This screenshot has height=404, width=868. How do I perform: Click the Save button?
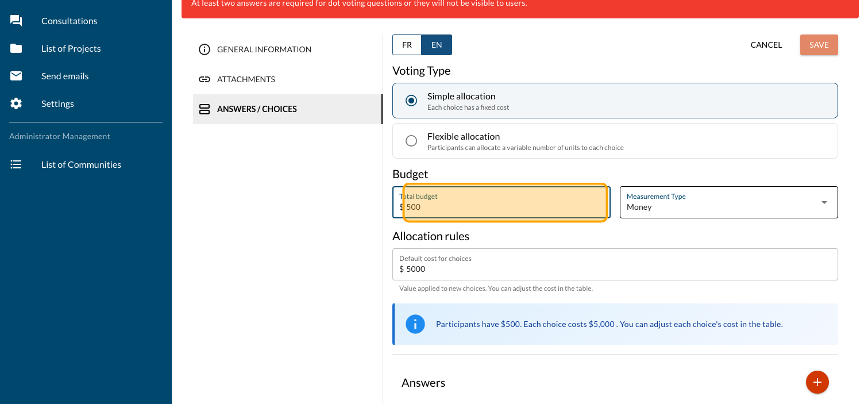click(819, 45)
